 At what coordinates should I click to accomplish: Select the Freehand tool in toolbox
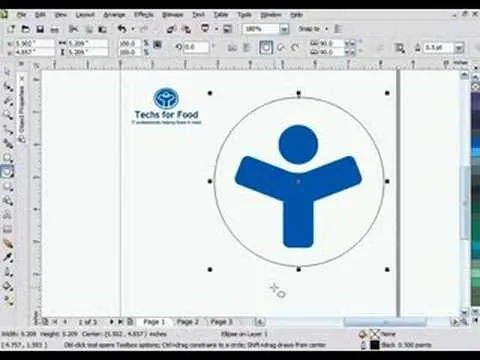pos(8,129)
